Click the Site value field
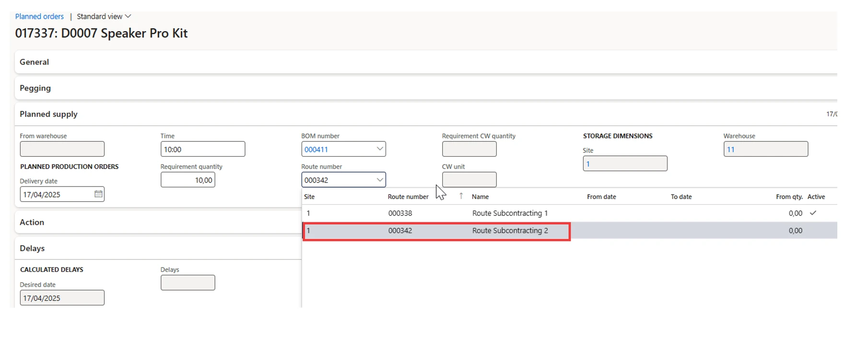The image size is (868, 337). pos(624,164)
